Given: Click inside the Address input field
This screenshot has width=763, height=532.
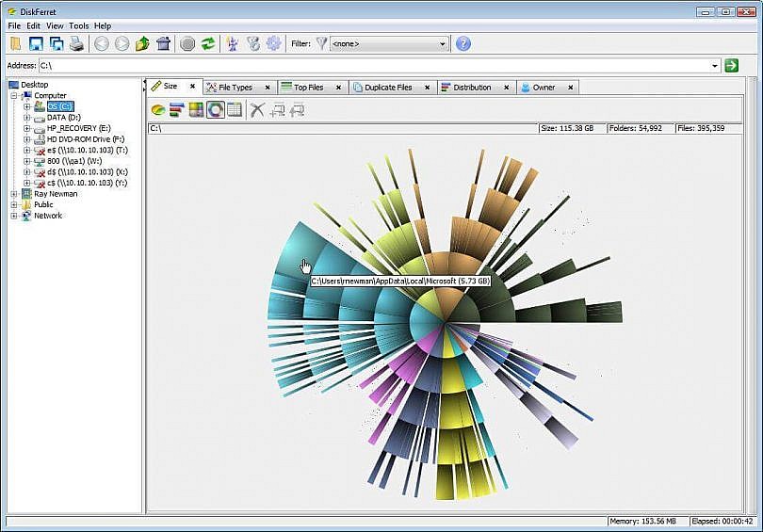Looking at the screenshot, I should coord(374,65).
